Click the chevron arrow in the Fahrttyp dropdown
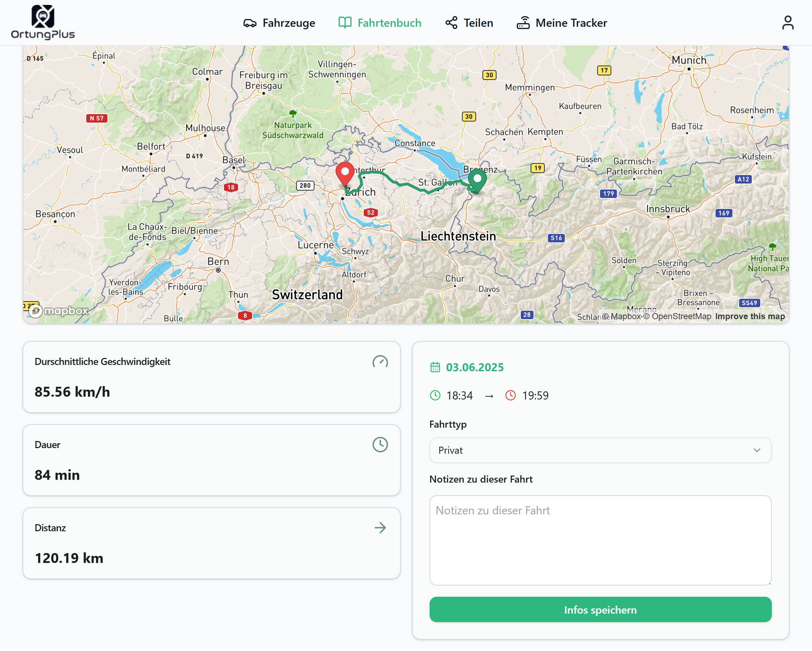The image size is (812, 651). pyautogui.click(x=757, y=450)
